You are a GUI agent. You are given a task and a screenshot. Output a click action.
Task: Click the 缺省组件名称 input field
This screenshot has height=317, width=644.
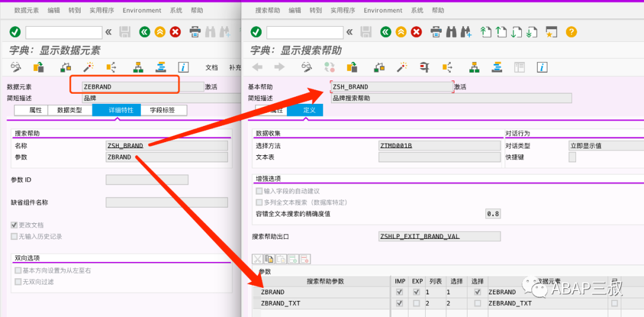tap(167, 202)
